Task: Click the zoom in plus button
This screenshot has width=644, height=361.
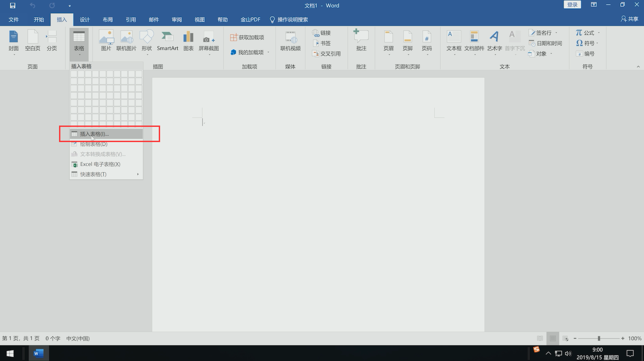Action: coord(623,339)
